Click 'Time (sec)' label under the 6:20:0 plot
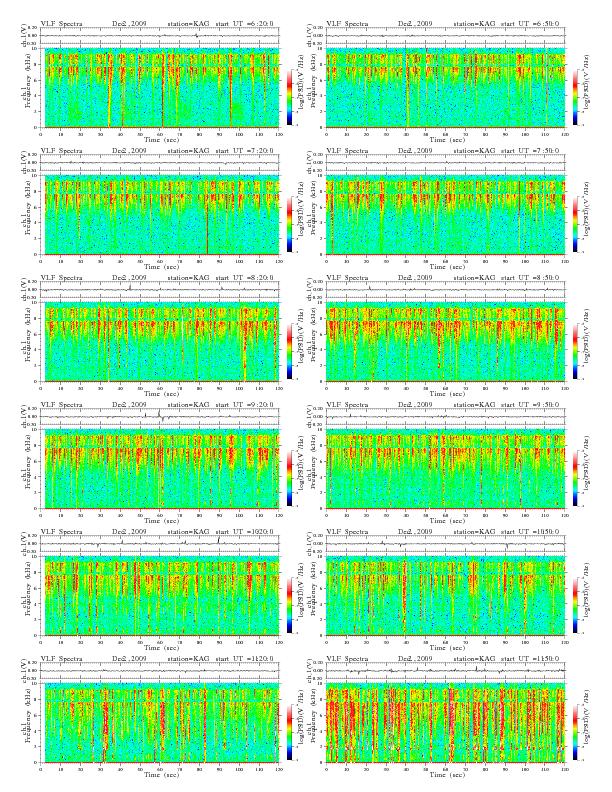Viewport: 612px width, 792px height. click(x=162, y=139)
